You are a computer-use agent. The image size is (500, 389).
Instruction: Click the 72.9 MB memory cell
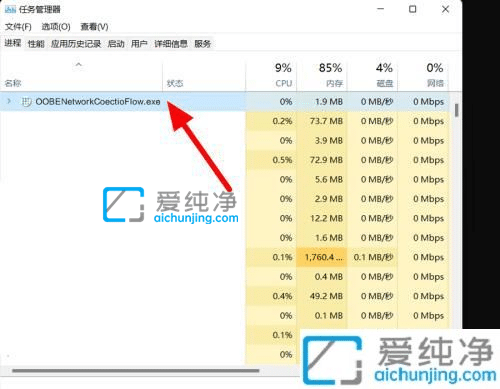tap(322, 160)
